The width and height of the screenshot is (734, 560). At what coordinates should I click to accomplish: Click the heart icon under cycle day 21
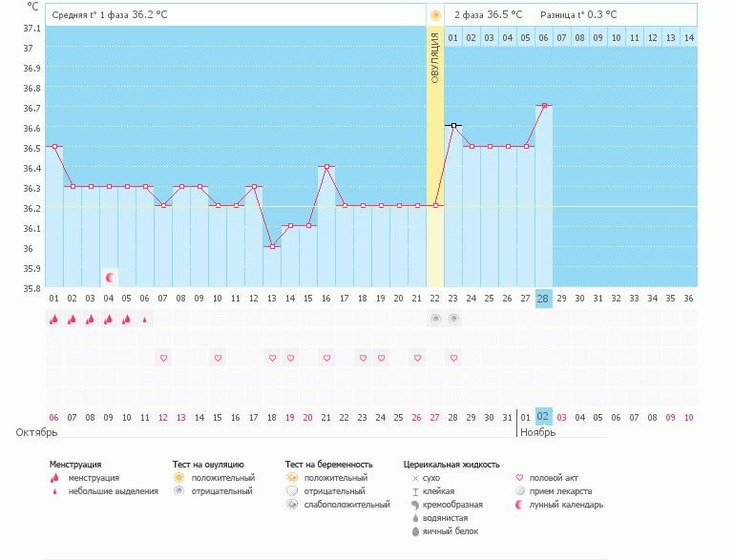[x=417, y=358]
